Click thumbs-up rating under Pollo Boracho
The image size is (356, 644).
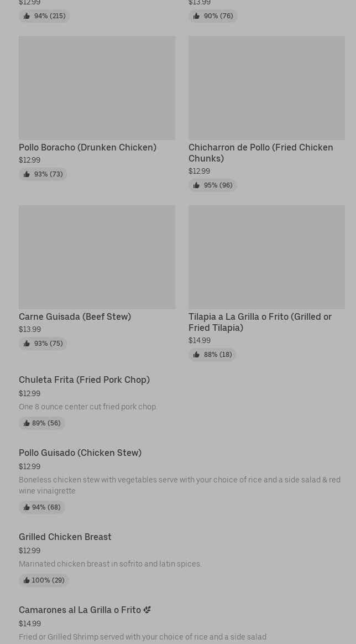pyautogui.click(x=43, y=174)
